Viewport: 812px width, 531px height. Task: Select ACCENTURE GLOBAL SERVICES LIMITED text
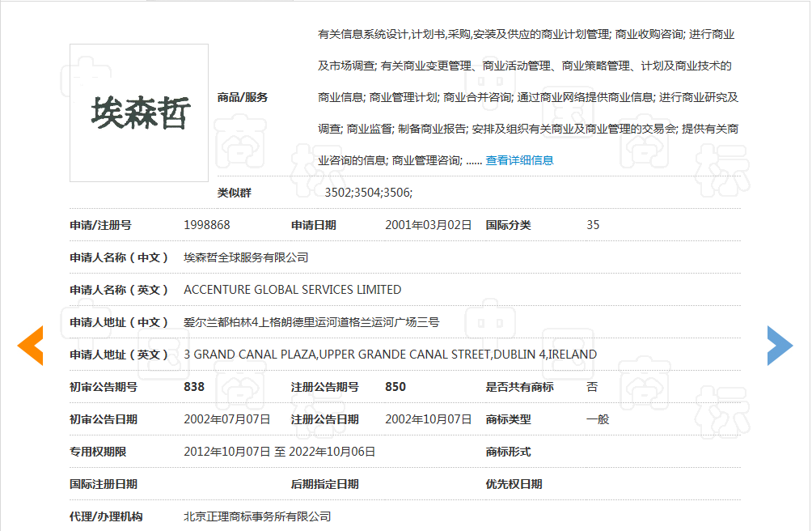click(293, 290)
